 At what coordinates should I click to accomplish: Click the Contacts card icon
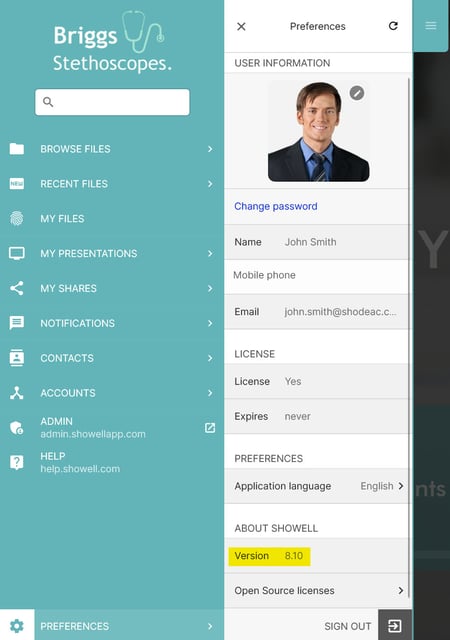[17, 358]
